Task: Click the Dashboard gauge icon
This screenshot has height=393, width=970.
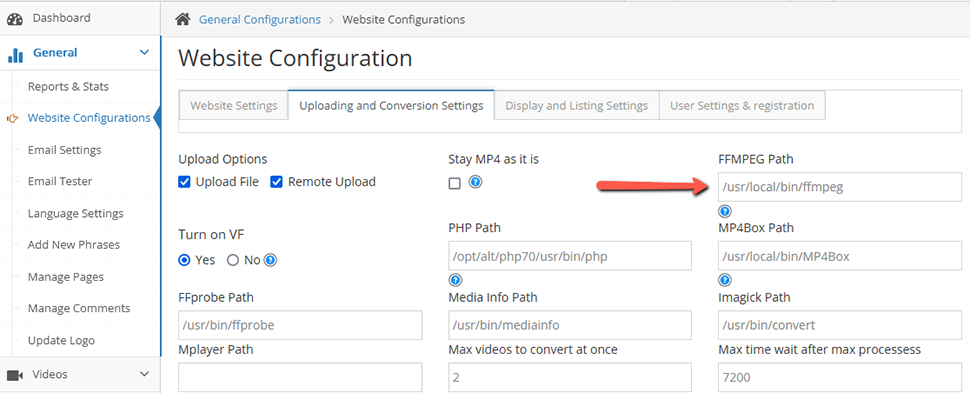Action: pyautogui.click(x=15, y=19)
